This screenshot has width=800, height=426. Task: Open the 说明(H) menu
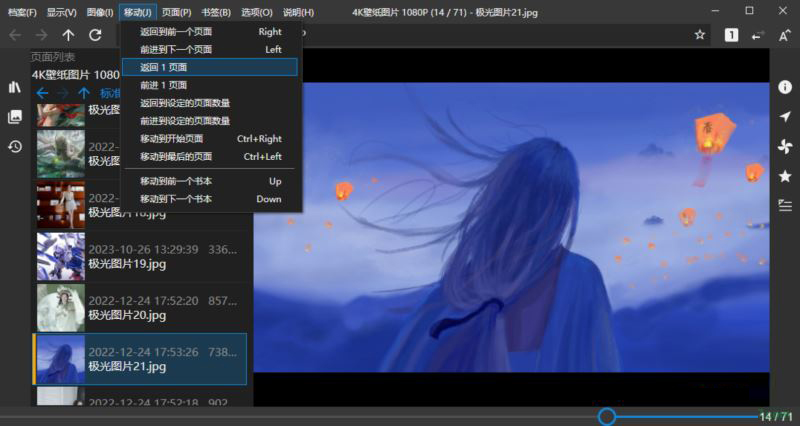point(298,12)
